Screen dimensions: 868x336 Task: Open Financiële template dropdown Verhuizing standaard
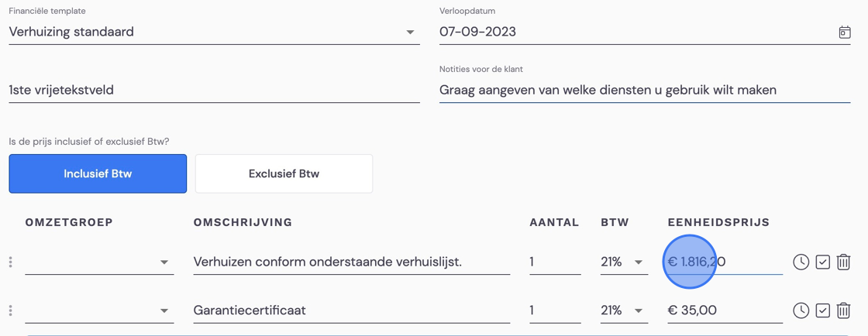coord(214,32)
